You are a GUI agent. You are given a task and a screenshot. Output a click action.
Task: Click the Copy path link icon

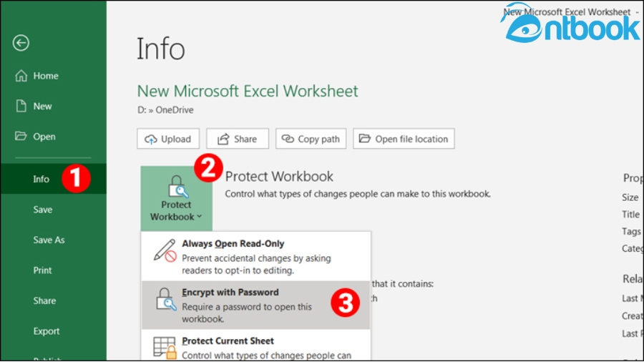point(288,139)
